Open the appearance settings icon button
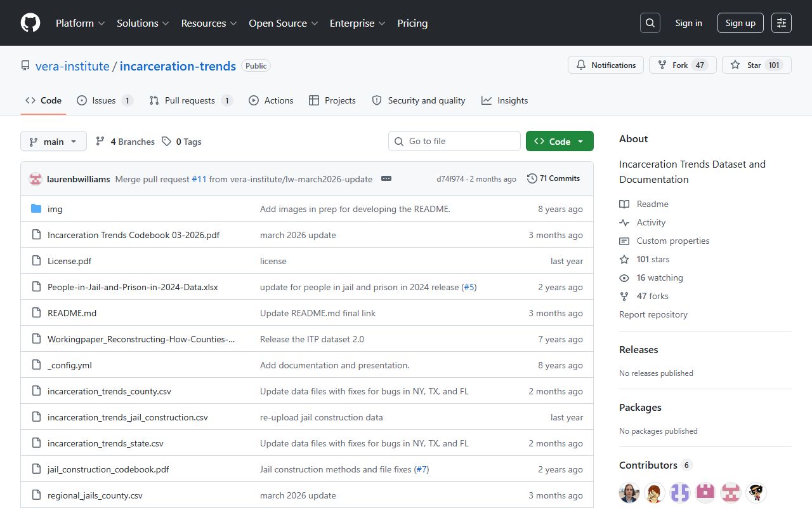This screenshot has width=812, height=508. tap(782, 23)
